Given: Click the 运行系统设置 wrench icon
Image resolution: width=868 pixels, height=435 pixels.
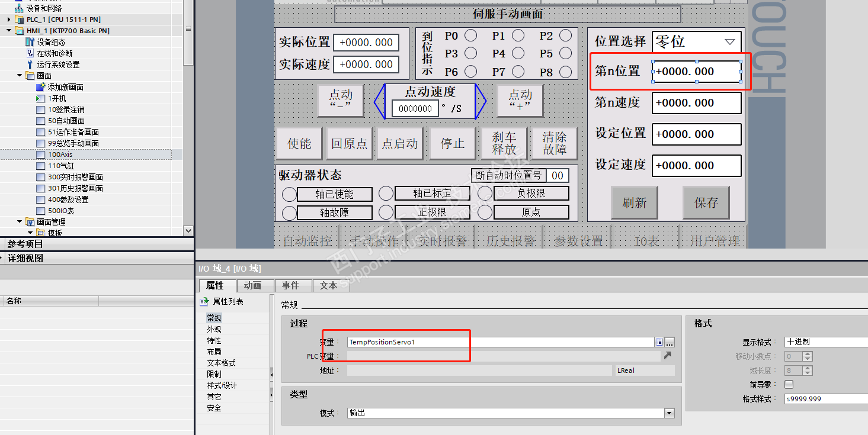Looking at the screenshot, I should pyautogui.click(x=30, y=65).
